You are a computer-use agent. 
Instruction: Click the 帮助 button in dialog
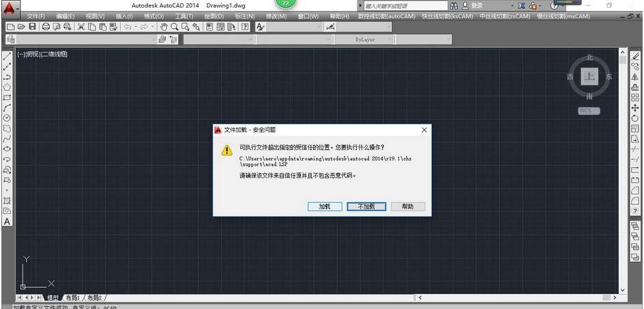[408, 207]
